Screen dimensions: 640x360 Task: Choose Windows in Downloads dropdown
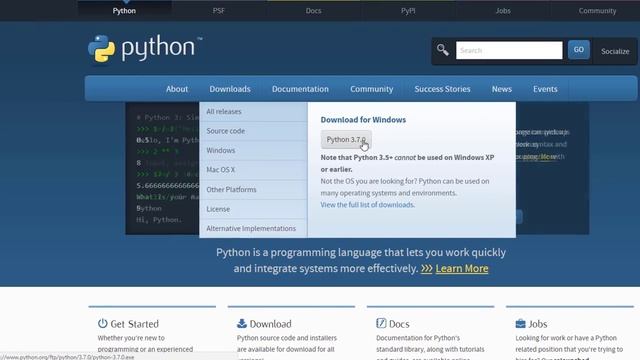253,150
